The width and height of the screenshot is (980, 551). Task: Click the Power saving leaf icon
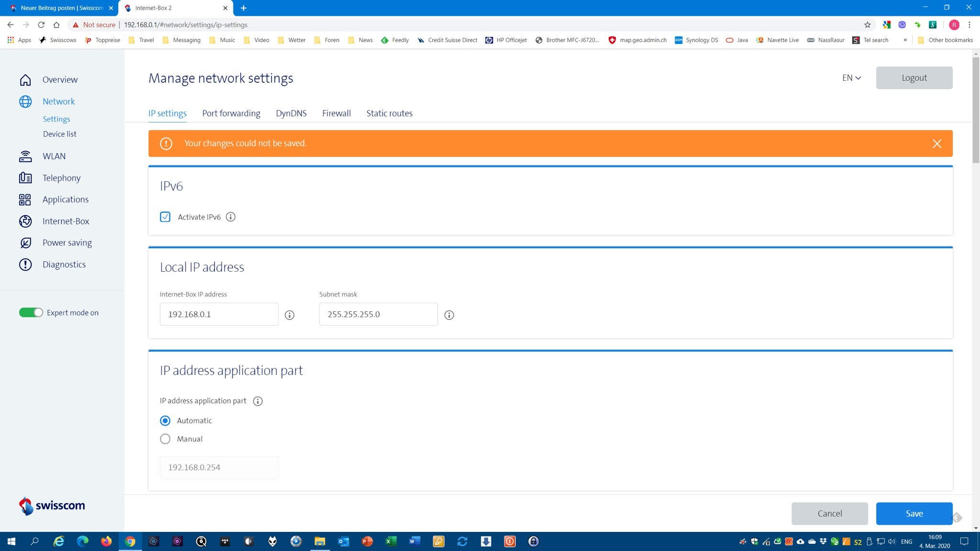pos(25,243)
